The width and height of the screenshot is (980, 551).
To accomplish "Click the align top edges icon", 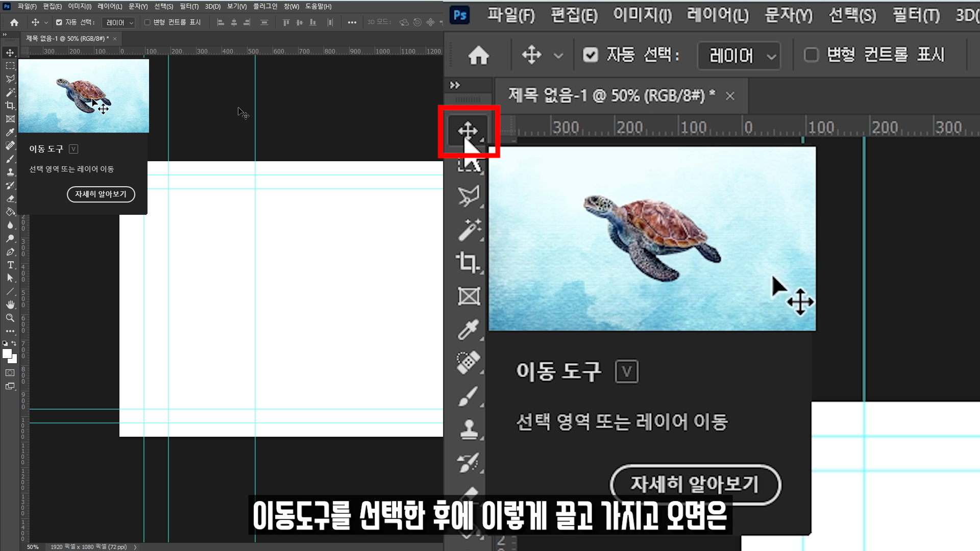I will (286, 22).
